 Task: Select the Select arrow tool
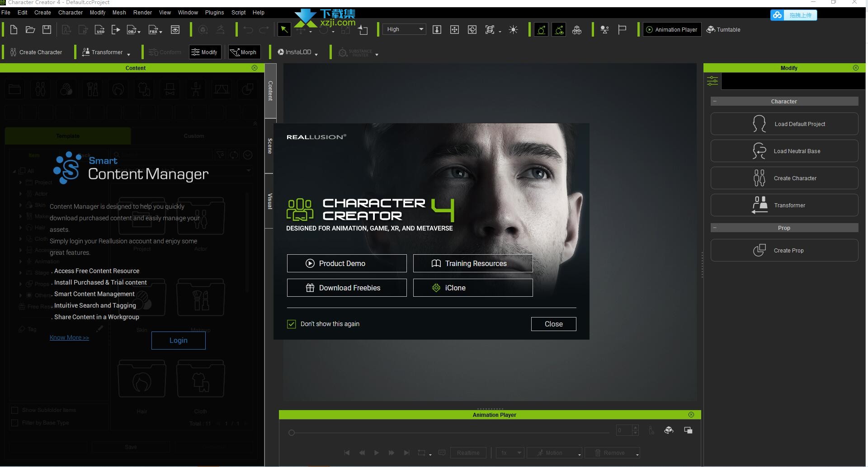[x=284, y=30]
